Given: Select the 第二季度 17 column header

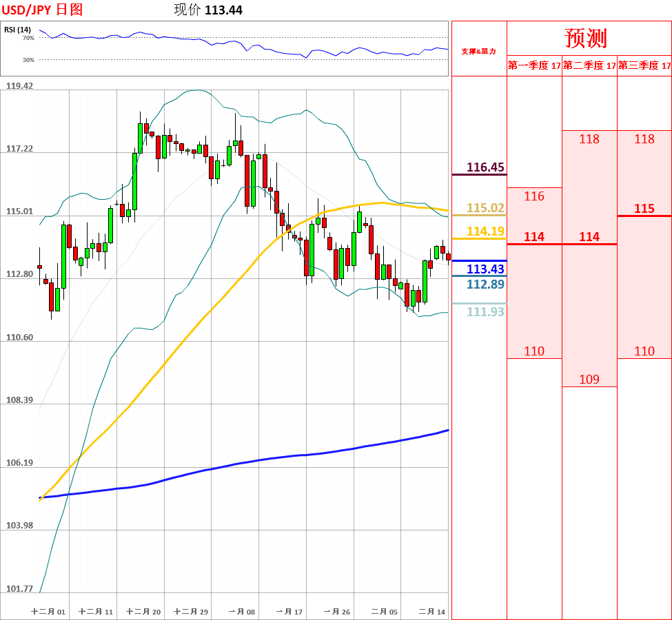Looking at the screenshot, I should click(589, 65).
